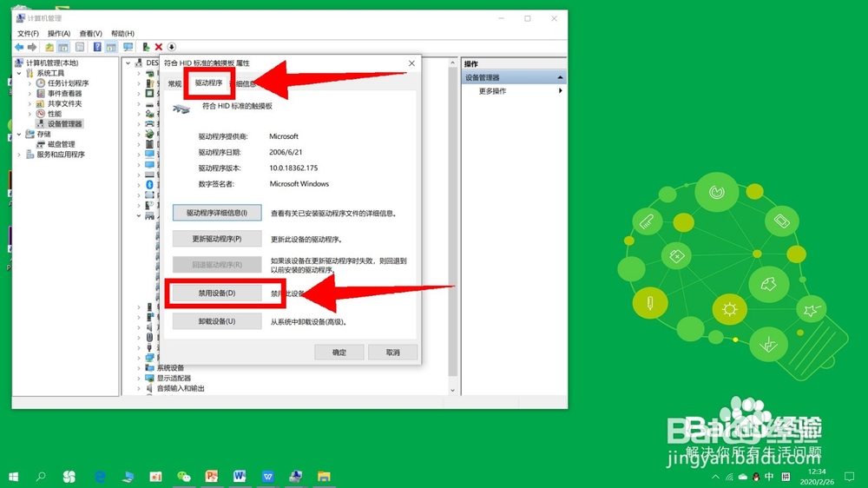Screen dimensions: 868x488
Task: Expand the 性能 node
Action: point(30,114)
